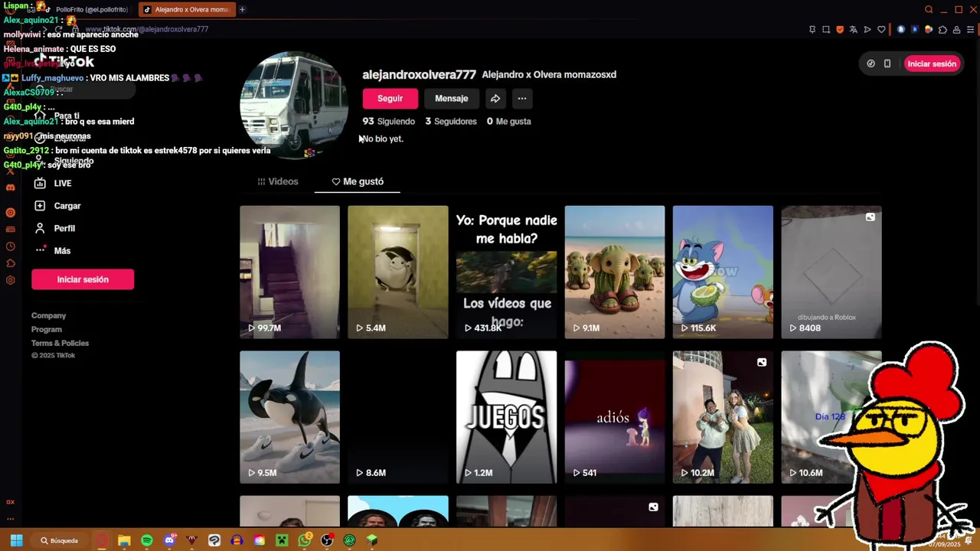This screenshot has width=980, height=551.
Task: Click the sidebar Iniciar sesión button
Action: 83,279
